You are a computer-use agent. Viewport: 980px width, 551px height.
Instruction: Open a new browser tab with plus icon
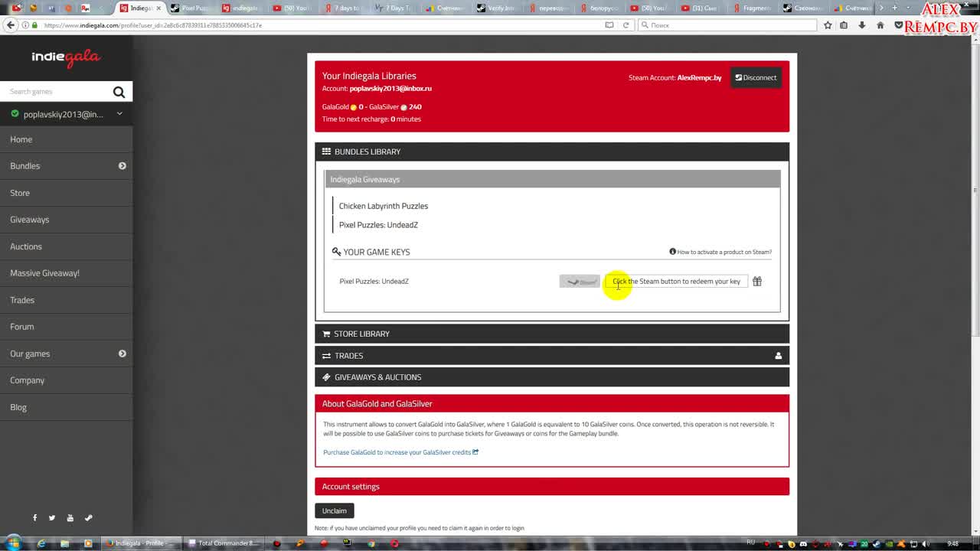coord(894,8)
